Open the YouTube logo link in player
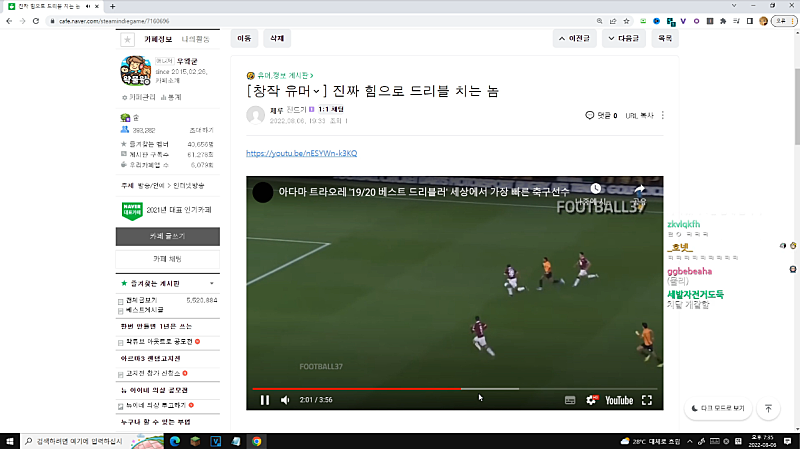 619,401
